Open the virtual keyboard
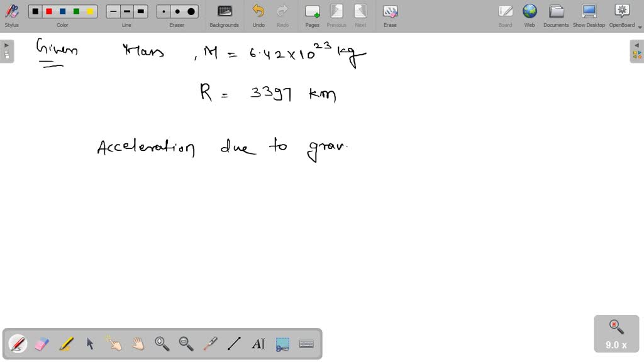This screenshot has width=644, height=362. coord(306,344)
